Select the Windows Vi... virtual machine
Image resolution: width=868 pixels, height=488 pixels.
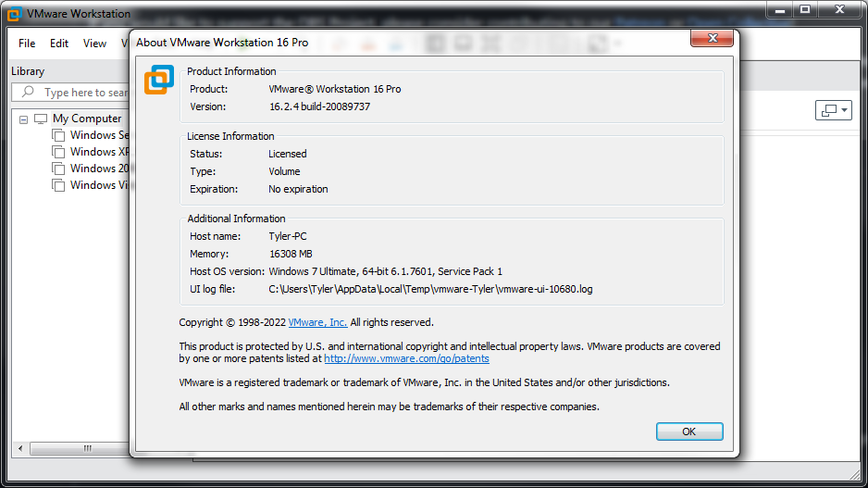[x=100, y=185]
